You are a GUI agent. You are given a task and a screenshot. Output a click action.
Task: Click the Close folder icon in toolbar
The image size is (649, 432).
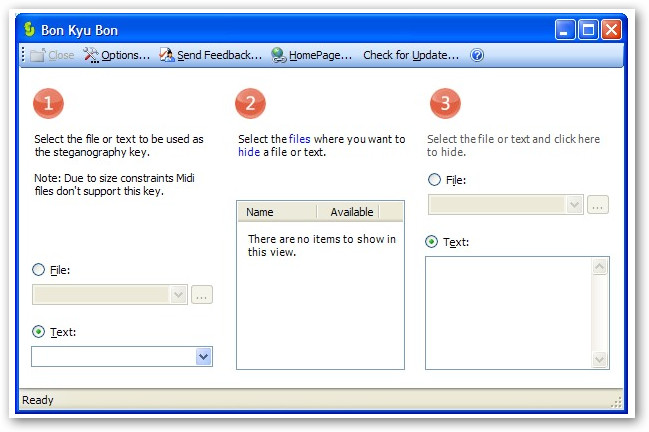pos(38,55)
